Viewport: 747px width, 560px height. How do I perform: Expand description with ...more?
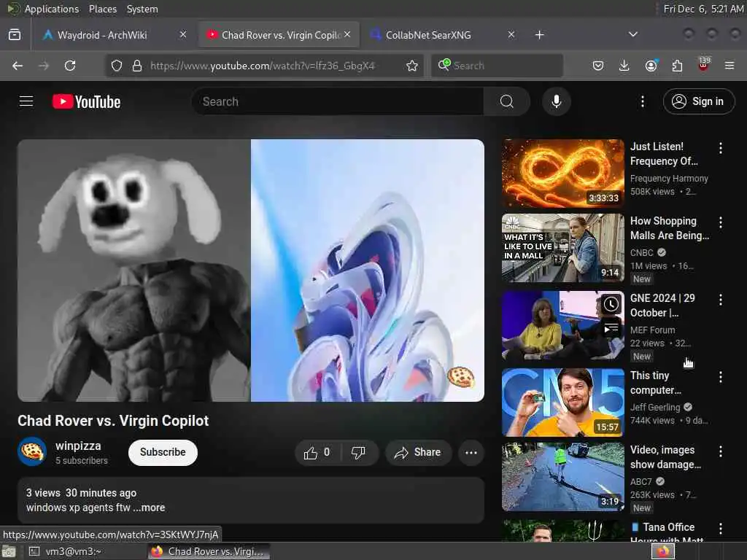[149, 507]
